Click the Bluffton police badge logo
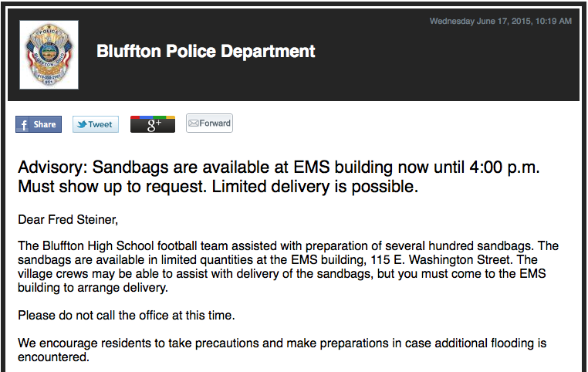Image resolution: width=588 pixels, height=372 pixels. (49, 55)
